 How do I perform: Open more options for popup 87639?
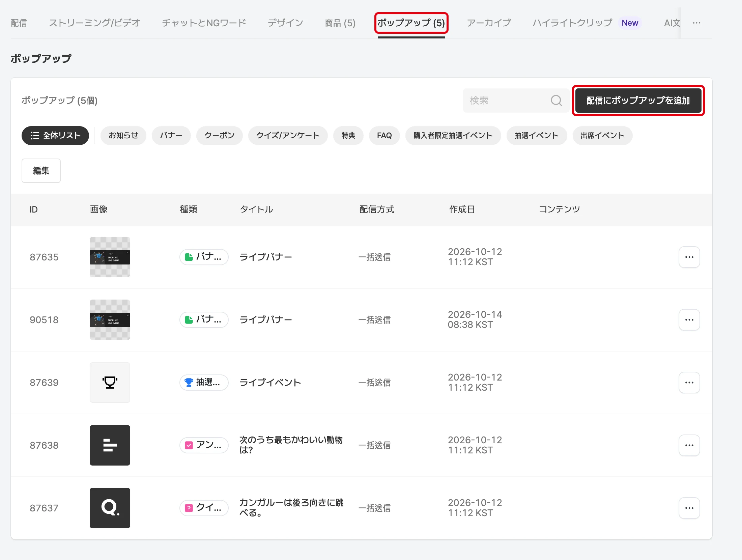click(x=689, y=383)
